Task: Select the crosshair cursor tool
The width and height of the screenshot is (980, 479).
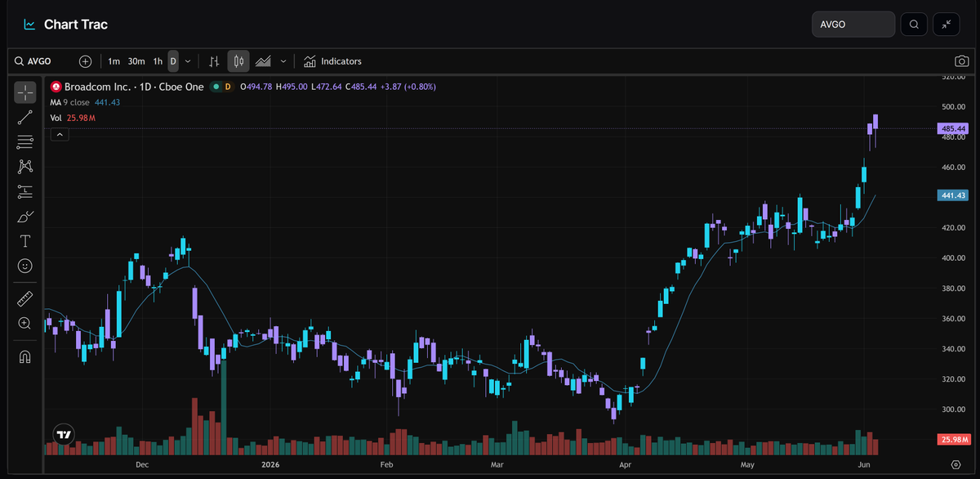Action: 25,92
